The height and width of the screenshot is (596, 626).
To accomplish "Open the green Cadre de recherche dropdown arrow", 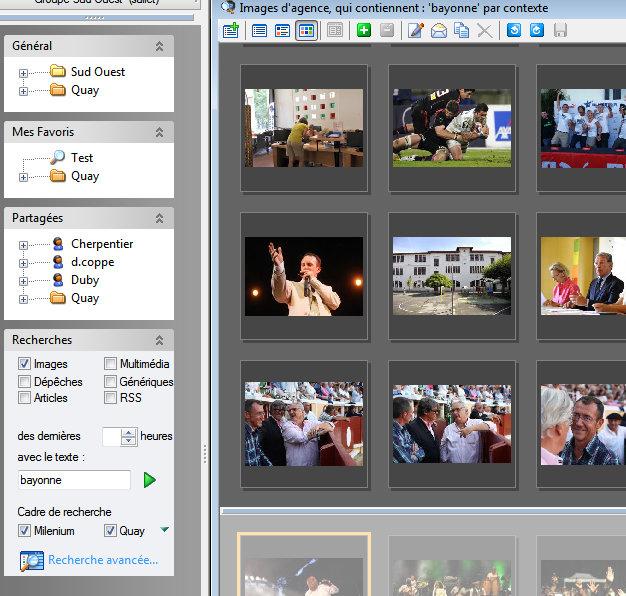I will (164, 530).
